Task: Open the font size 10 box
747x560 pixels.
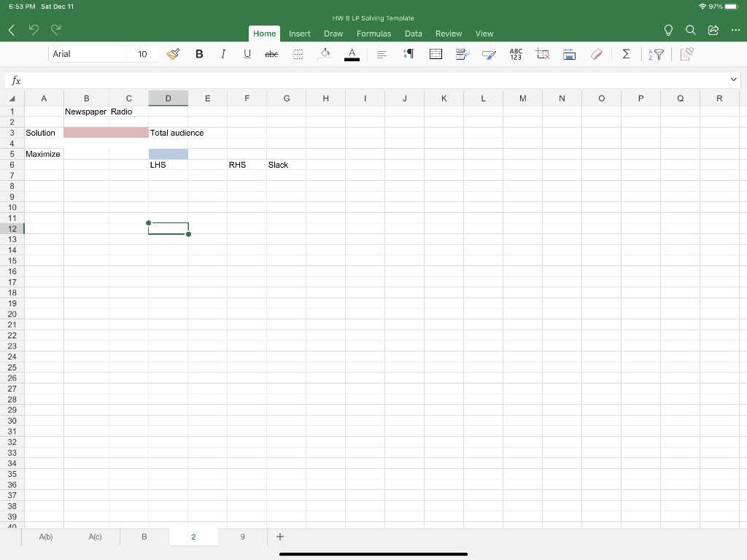Action: pos(142,54)
